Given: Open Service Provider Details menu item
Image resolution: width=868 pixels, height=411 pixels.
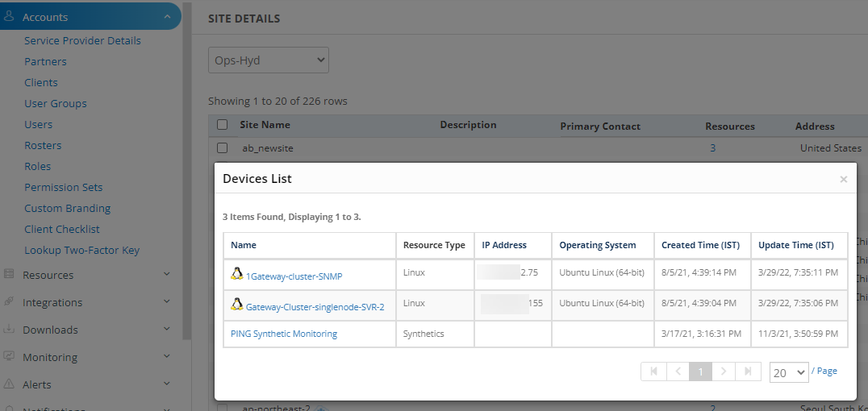Looking at the screenshot, I should [x=82, y=40].
